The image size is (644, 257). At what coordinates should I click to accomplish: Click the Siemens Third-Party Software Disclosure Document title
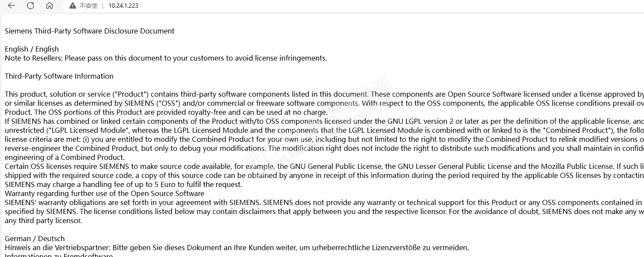click(90, 31)
